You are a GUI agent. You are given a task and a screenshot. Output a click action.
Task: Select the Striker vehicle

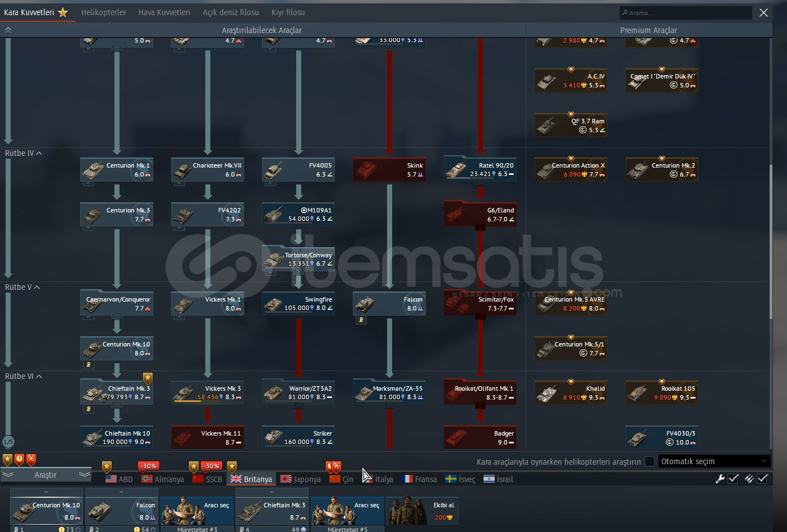[x=298, y=438]
